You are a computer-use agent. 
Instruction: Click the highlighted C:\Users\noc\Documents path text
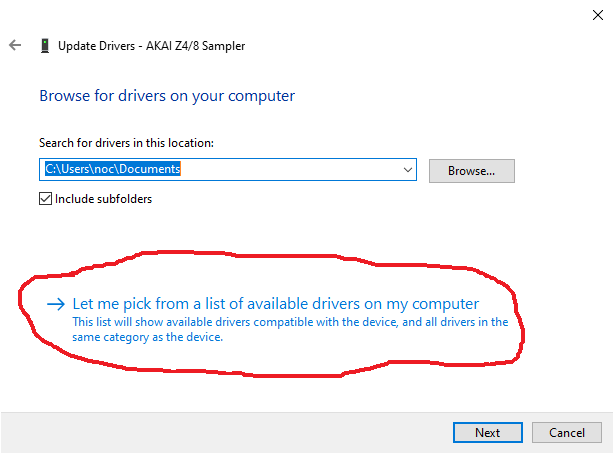click(x=113, y=169)
